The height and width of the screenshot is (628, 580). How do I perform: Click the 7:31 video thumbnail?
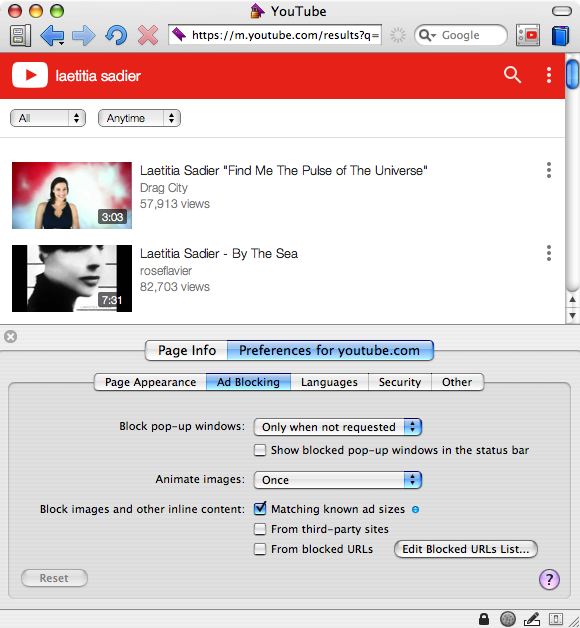coord(72,278)
